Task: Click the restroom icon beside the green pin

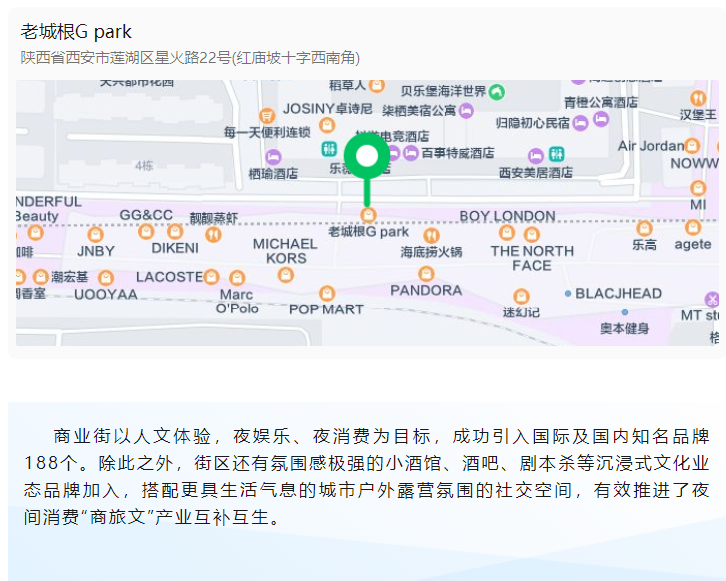Action: coord(329,149)
